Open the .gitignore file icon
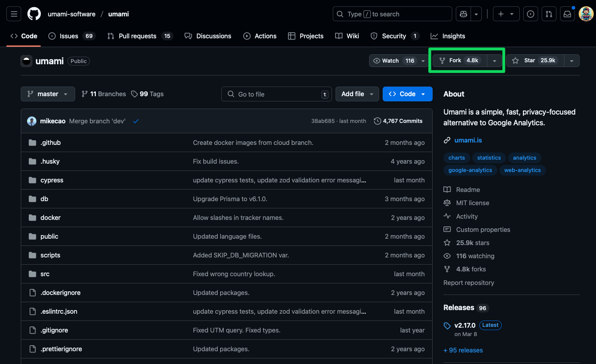The width and height of the screenshot is (596, 364). [x=33, y=330]
